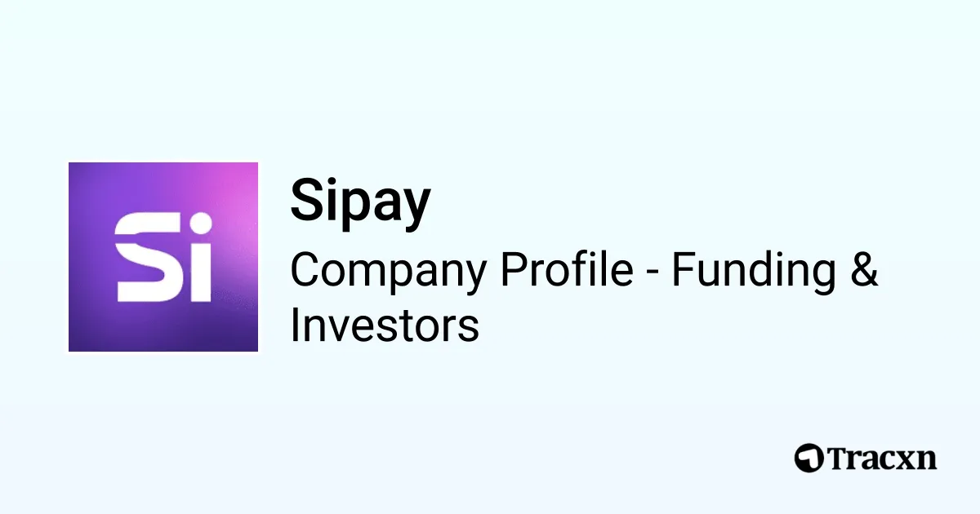Click the dark purple bottom edge of the Sipay logo
The image size is (980, 514).
click(163, 343)
